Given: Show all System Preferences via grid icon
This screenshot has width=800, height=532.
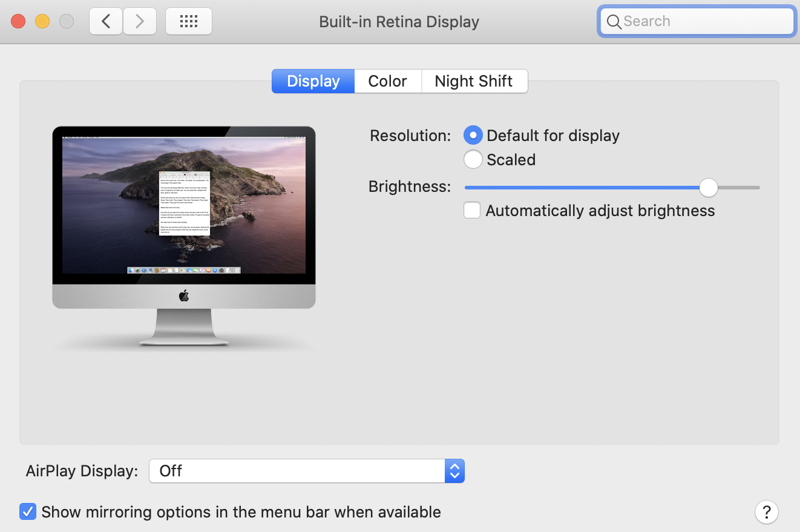Looking at the screenshot, I should pyautogui.click(x=189, y=21).
